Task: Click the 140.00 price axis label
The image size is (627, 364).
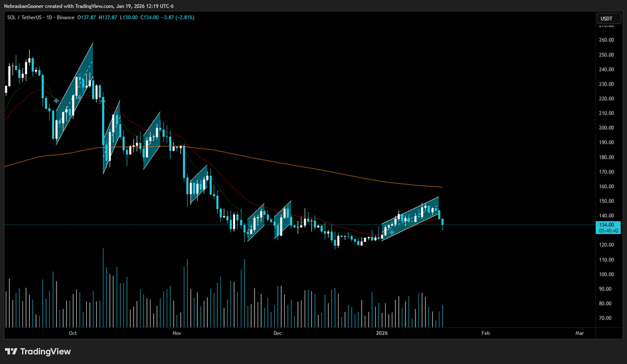Action: pos(606,216)
